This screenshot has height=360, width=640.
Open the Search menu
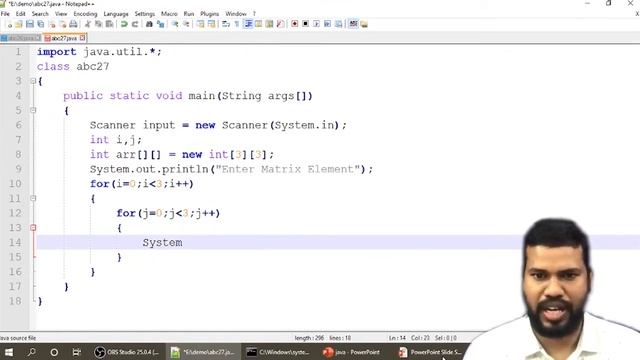40,14
